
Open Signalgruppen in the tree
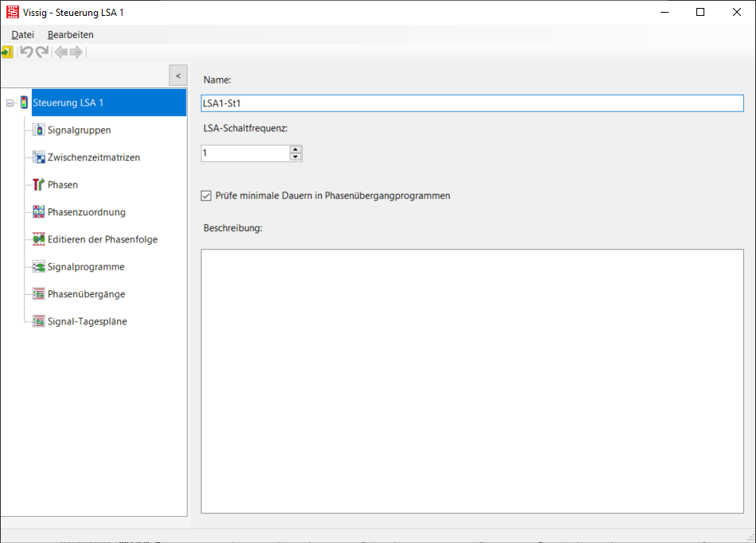pos(79,130)
